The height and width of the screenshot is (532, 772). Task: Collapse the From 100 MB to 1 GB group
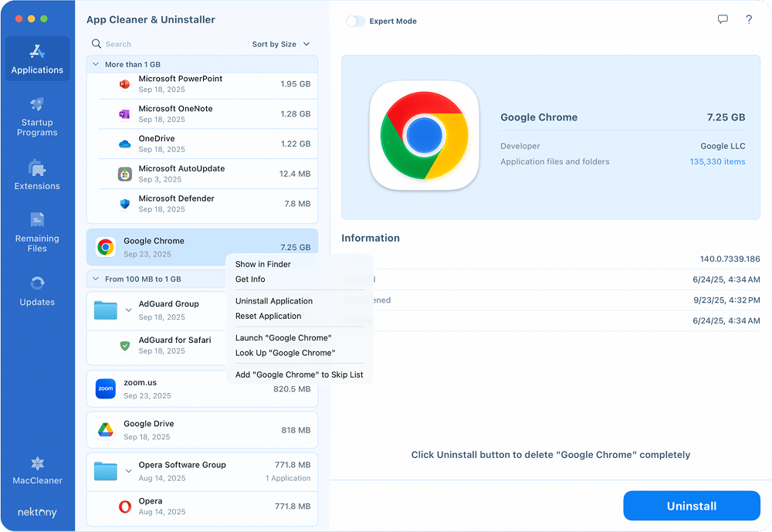tap(96, 279)
